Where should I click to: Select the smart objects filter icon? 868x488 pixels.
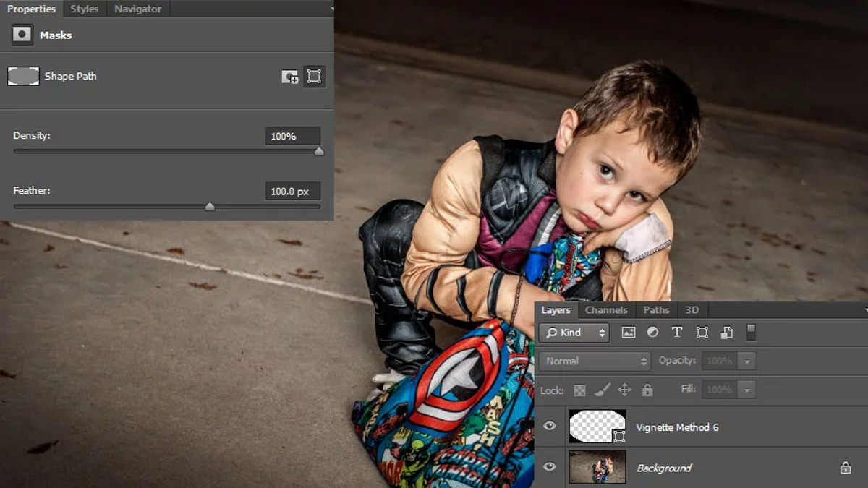(x=727, y=333)
